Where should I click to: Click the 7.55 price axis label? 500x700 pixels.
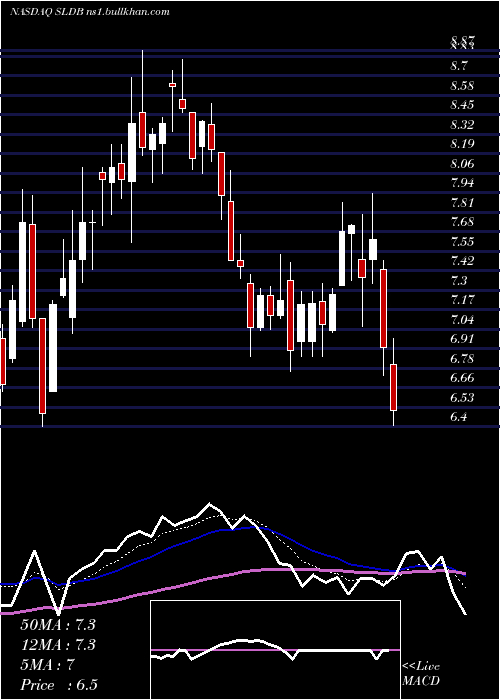(462, 242)
